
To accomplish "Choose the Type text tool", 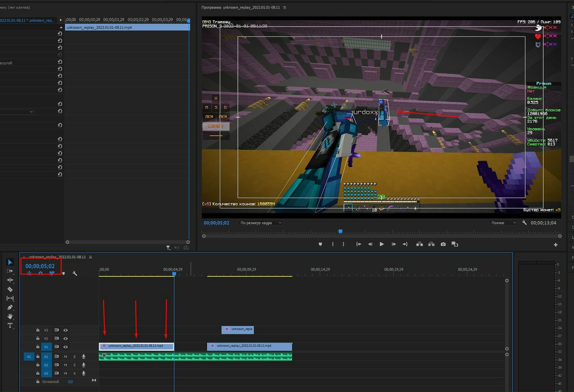I will (10, 326).
